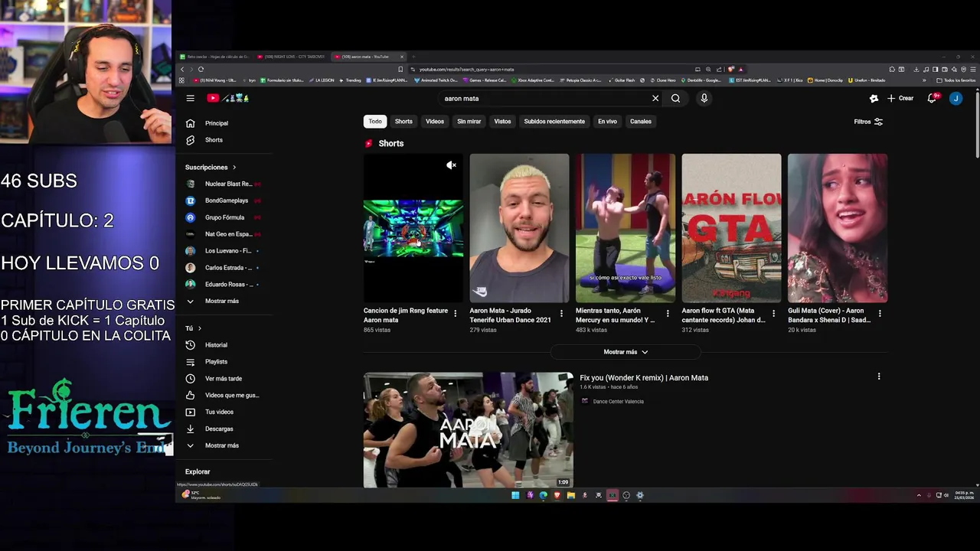This screenshot has height=551, width=980.
Task: Select the En vivo filter chip
Action: point(607,121)
